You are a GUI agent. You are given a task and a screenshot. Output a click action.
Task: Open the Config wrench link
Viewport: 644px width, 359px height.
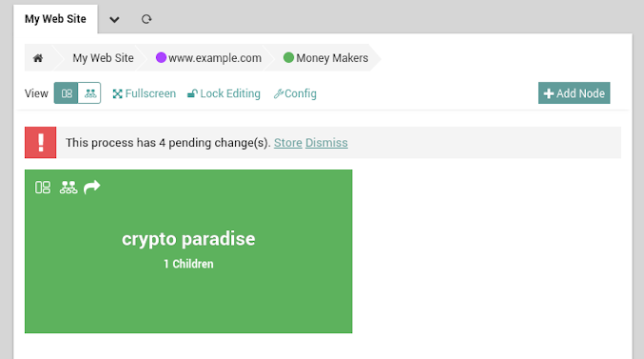[x=295, y=93]
